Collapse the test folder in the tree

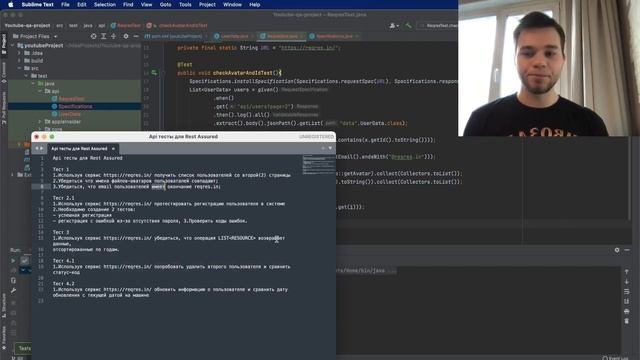(x=26, y=76)
